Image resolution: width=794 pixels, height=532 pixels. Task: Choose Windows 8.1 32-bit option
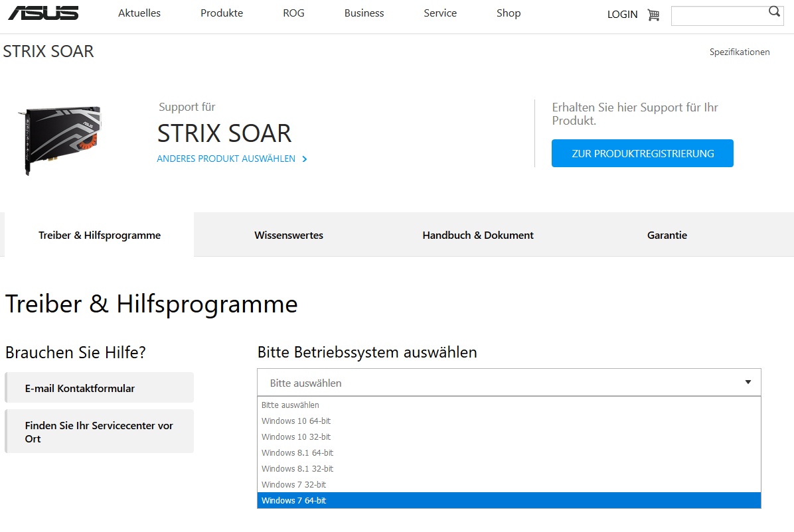pos(509,469)
